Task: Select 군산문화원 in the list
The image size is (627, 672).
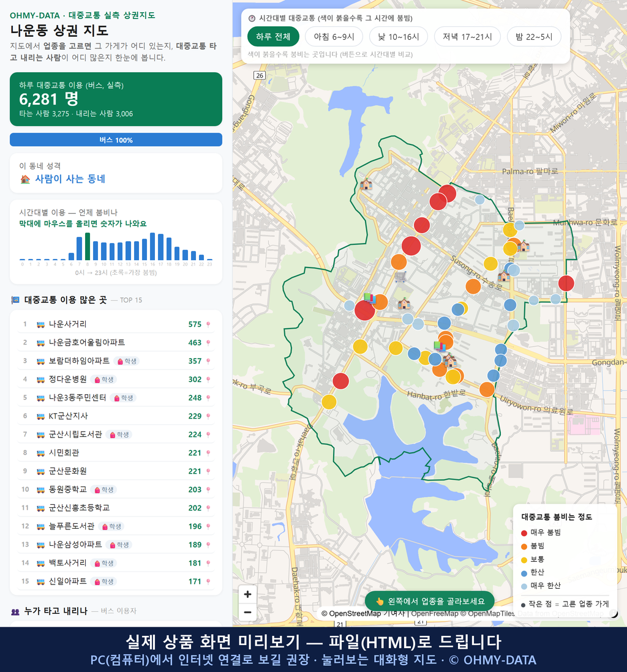Action: pyautogui.click(x=116, y=471)
